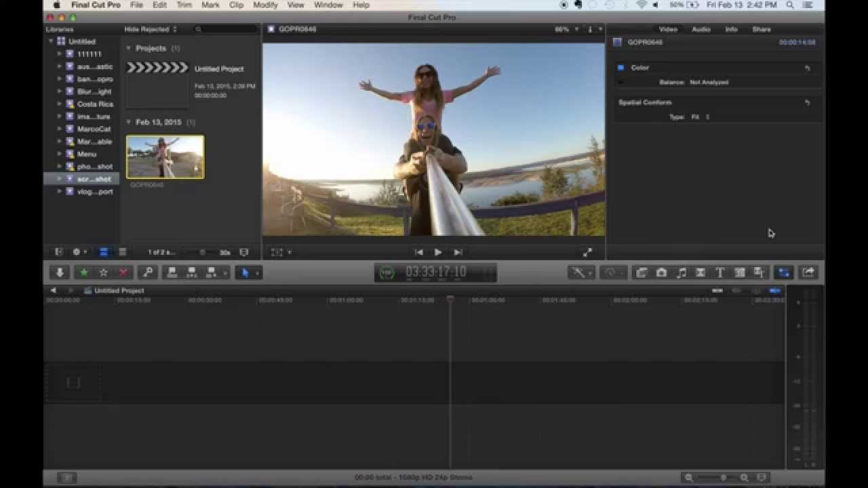Mark selection as favorite with green star
Viewport: 868px width, 488px height.
(83, 272)
